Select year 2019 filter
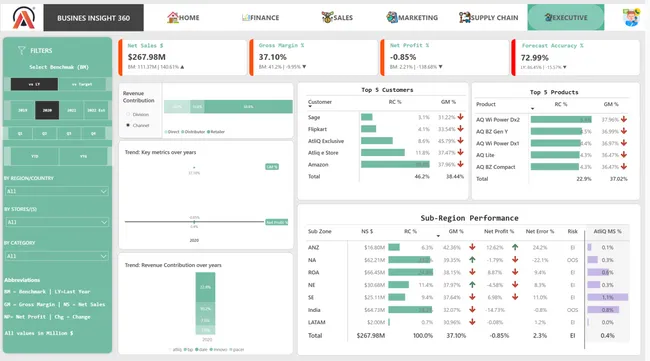This screenshot has width=650, height=361. (x=22, y=110)
